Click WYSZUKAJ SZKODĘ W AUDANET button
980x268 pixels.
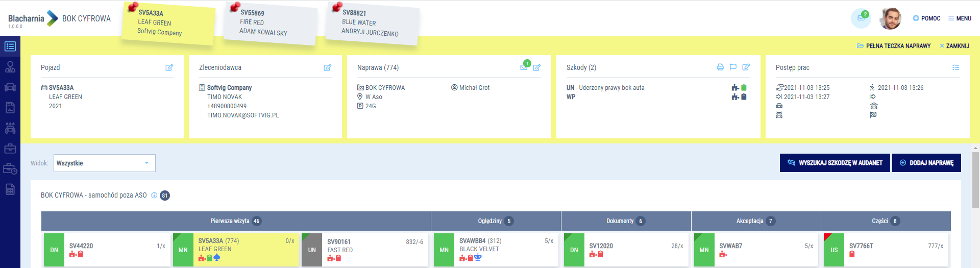coord(835,163)
